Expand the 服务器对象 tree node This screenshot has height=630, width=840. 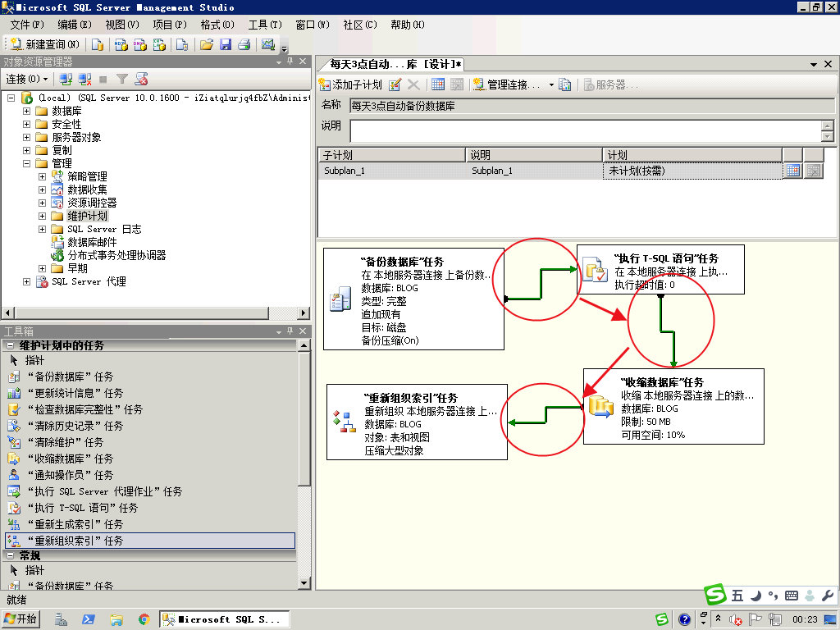click(x=26, y=137)
